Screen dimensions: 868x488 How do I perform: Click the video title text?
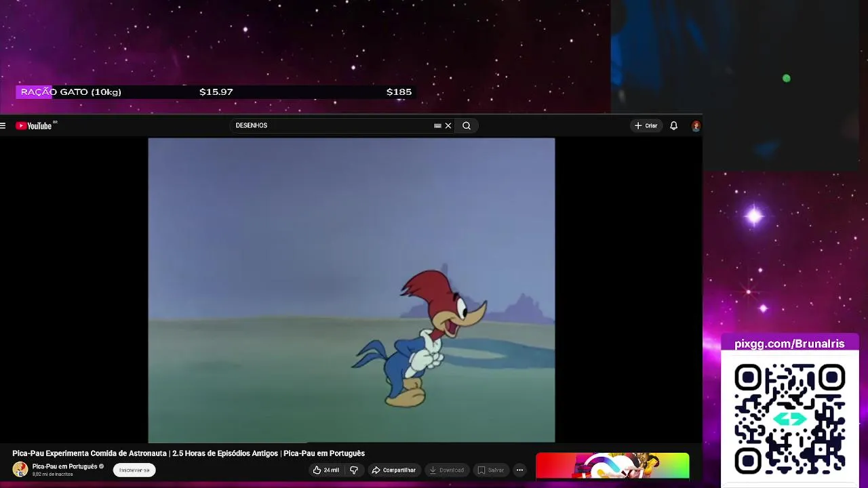point(189,453)
